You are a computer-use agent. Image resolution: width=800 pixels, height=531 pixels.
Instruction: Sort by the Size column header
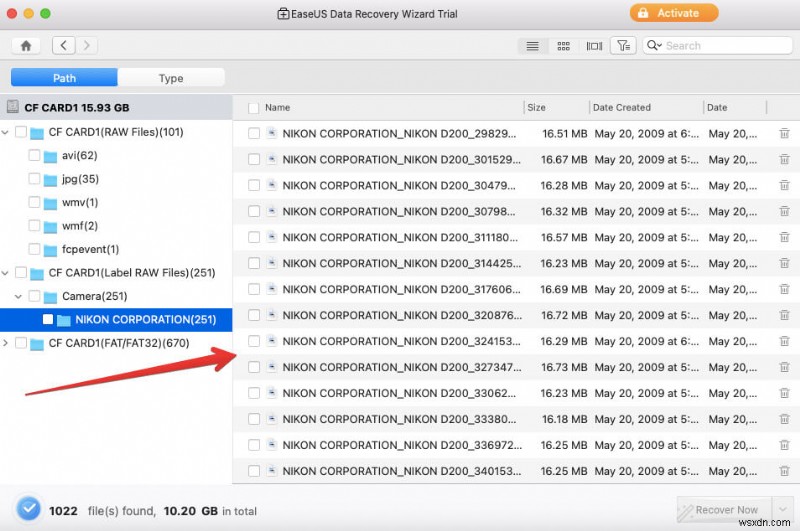click(x=536, y=108)
